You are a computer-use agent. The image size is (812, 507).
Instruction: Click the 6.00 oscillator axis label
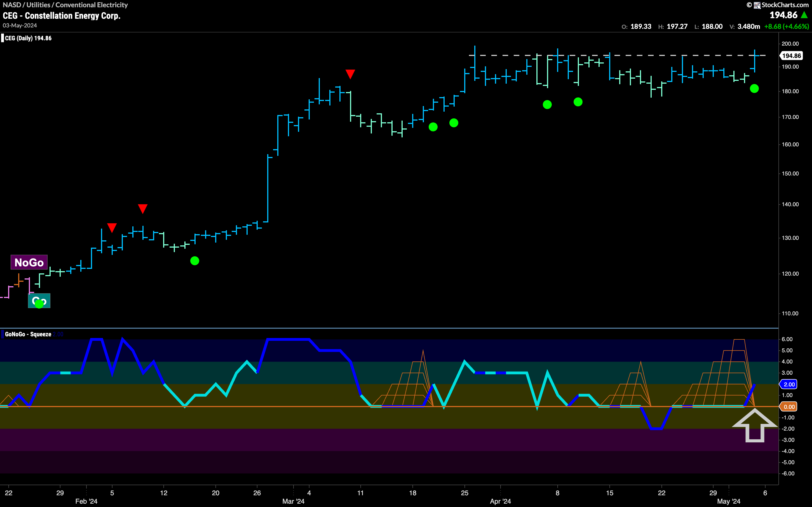pos(787,339)
